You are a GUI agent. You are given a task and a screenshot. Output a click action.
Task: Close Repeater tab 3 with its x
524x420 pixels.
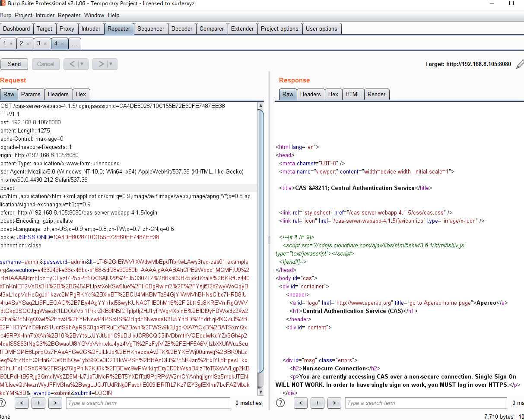click(45, 44)
